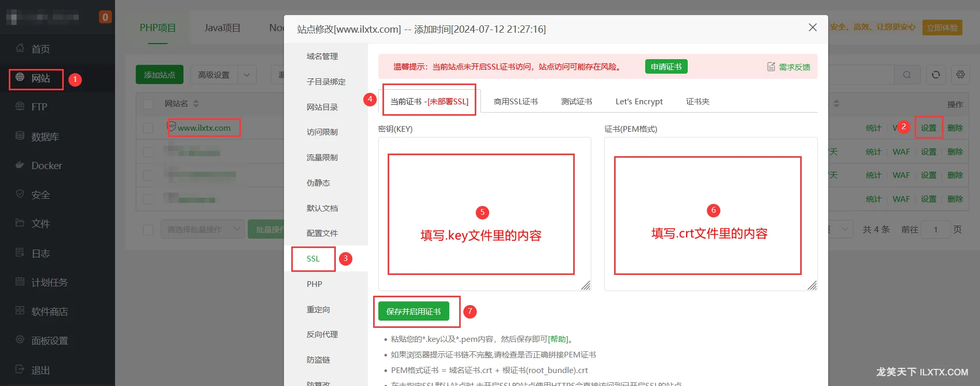
Task: Expand the 高级设置 dropdown arrow
Action: pos(247,75)
